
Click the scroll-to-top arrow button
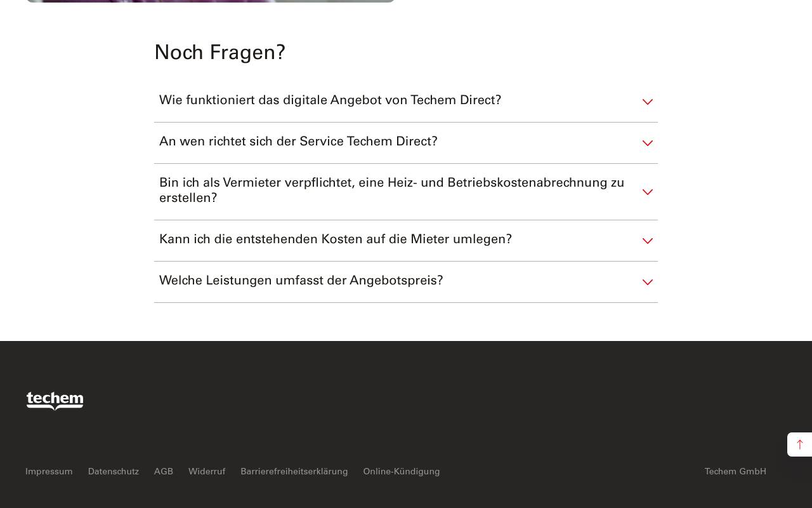click(799, 444)
